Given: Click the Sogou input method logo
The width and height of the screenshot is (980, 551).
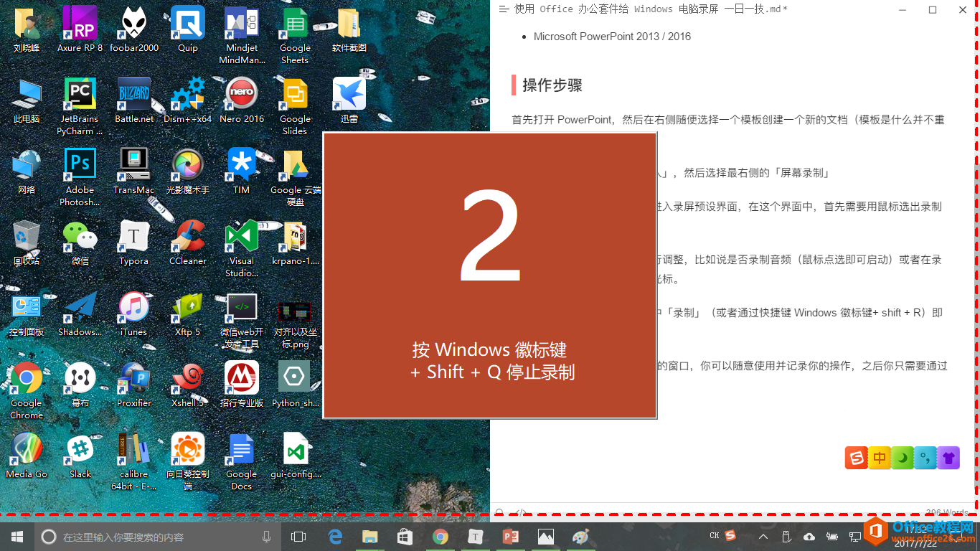Looking at the screenshot, I should pyautogui.click(x=857, y=458).
